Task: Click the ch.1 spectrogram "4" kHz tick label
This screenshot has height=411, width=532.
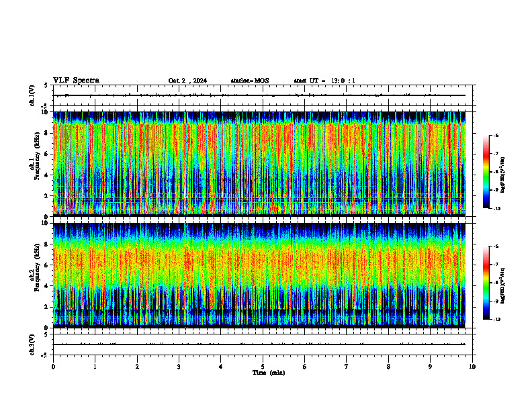Action: (46, 175)
